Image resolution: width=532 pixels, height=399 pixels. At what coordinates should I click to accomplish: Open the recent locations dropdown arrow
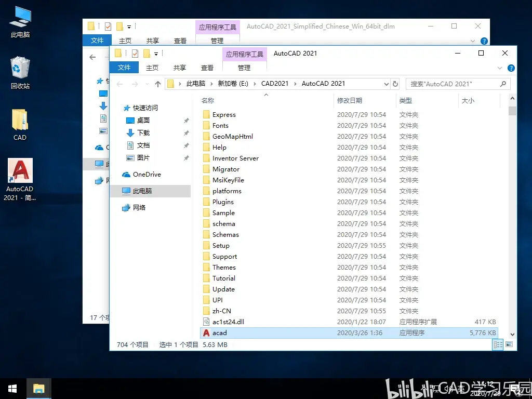(147, 84)
